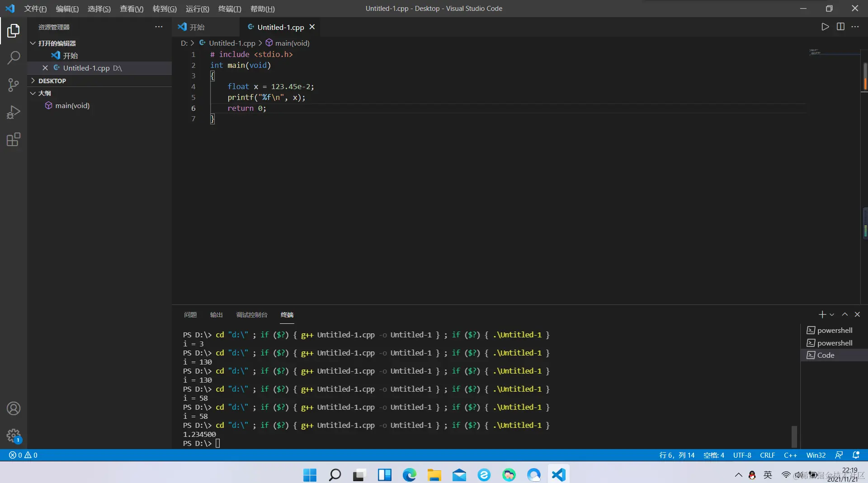Change language mode C++ in status bar
Screen dimensions: 868x483
[x=790, y=455]
